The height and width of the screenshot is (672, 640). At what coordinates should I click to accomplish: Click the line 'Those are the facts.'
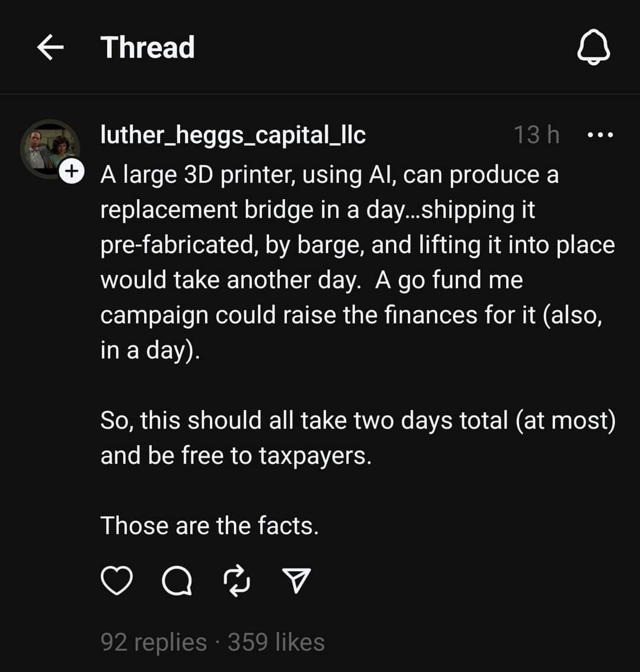(209, 526)
